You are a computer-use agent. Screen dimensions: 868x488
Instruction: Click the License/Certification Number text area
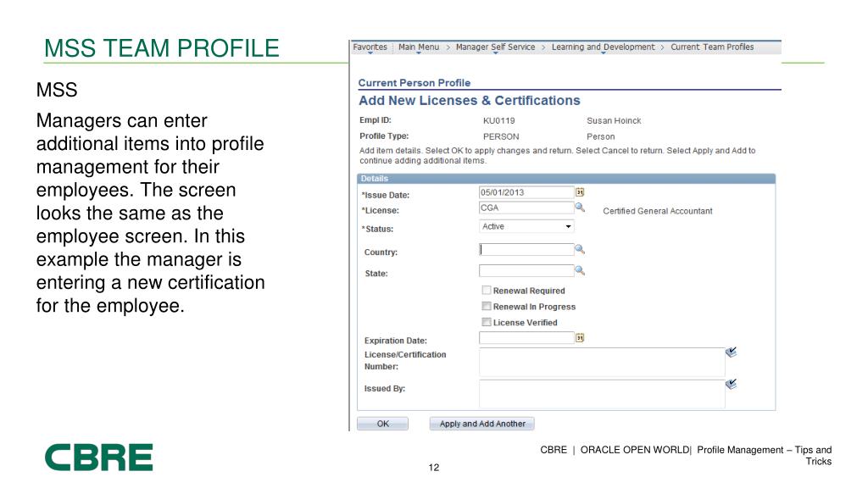(603, 363)
